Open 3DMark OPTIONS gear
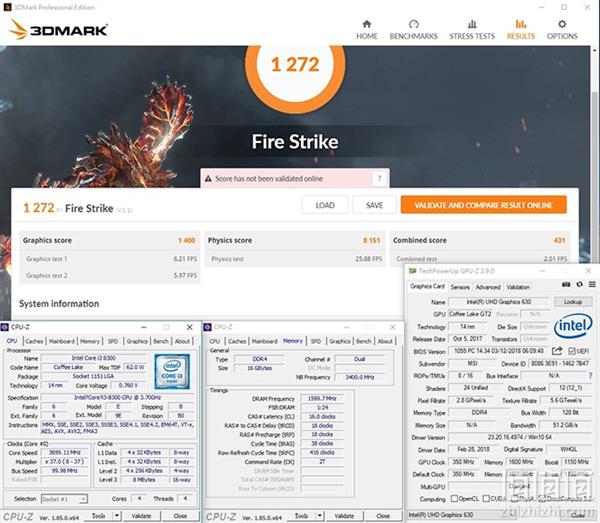Viewport: 600px width, 523px height. point(562,29)
